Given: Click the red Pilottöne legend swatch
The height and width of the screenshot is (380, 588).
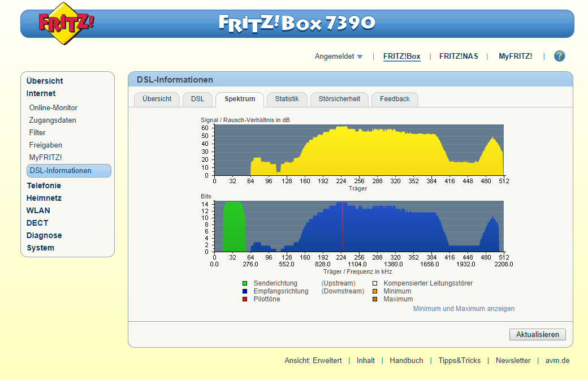Looking at the screenshot, I should [245, 299].
